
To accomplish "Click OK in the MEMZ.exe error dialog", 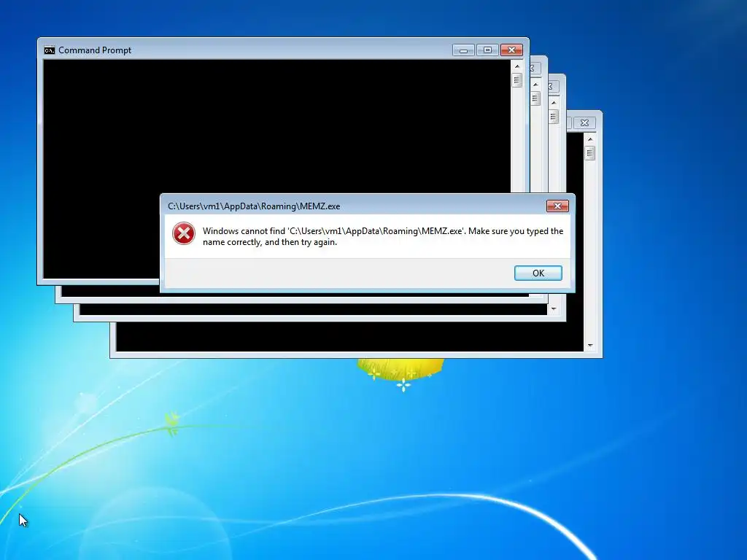I will point(538,273).
